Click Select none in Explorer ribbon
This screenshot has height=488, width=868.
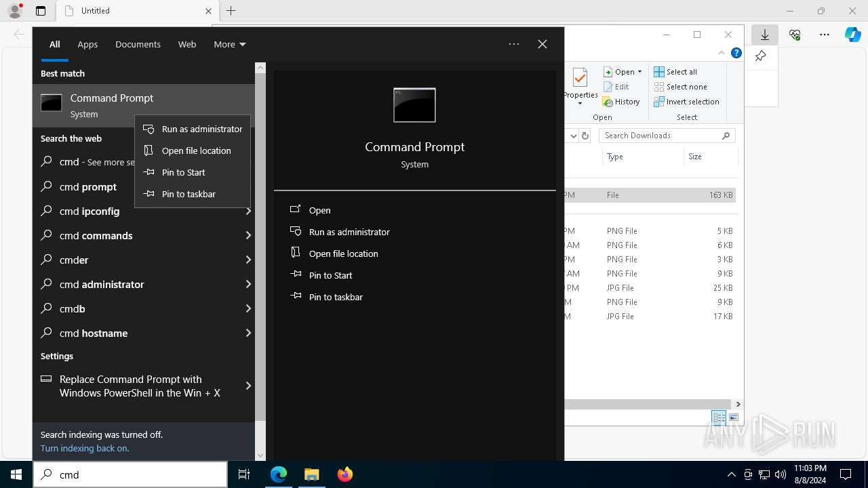pos(681,87)
